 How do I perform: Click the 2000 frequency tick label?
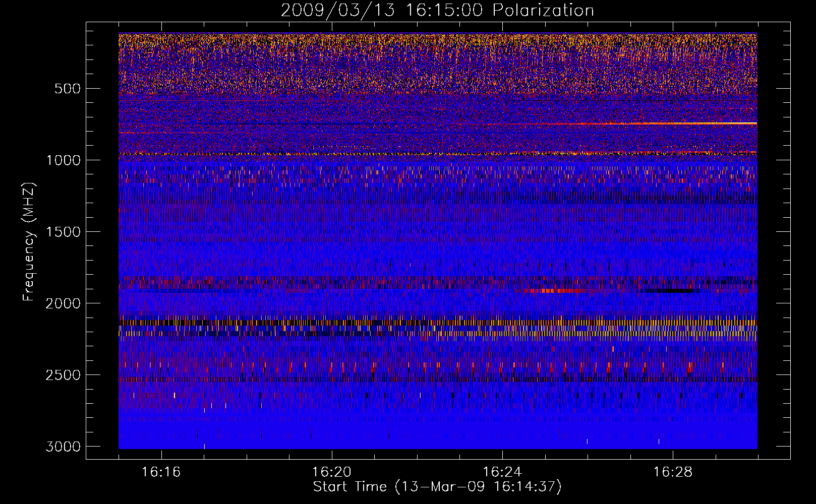pos(63,303)
